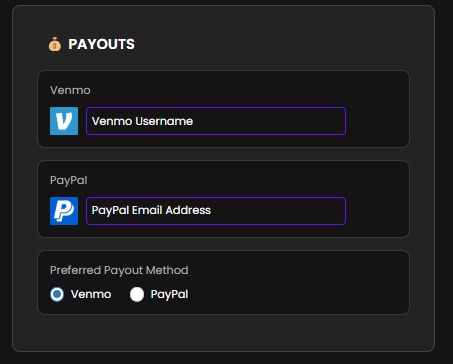Click the Preferred Payout Method label
Screen dimensions: 453x364
(119, 270)
